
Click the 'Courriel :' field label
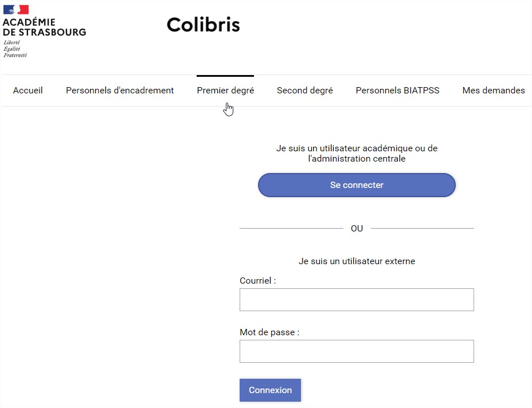(x=258, y=281)
